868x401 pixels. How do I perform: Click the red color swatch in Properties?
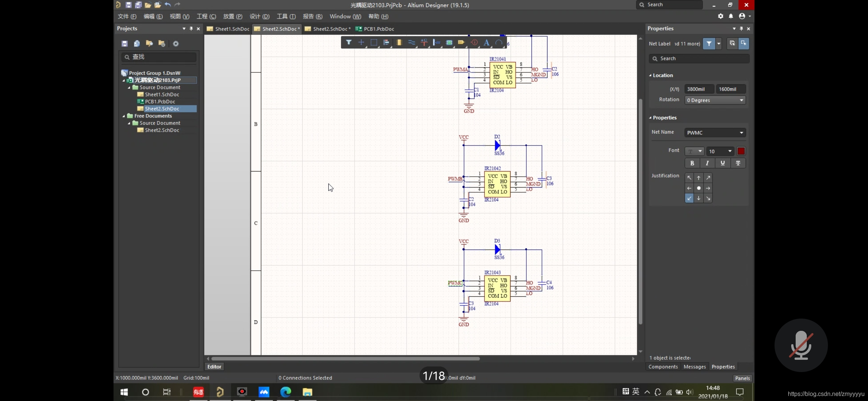point(741,151)
